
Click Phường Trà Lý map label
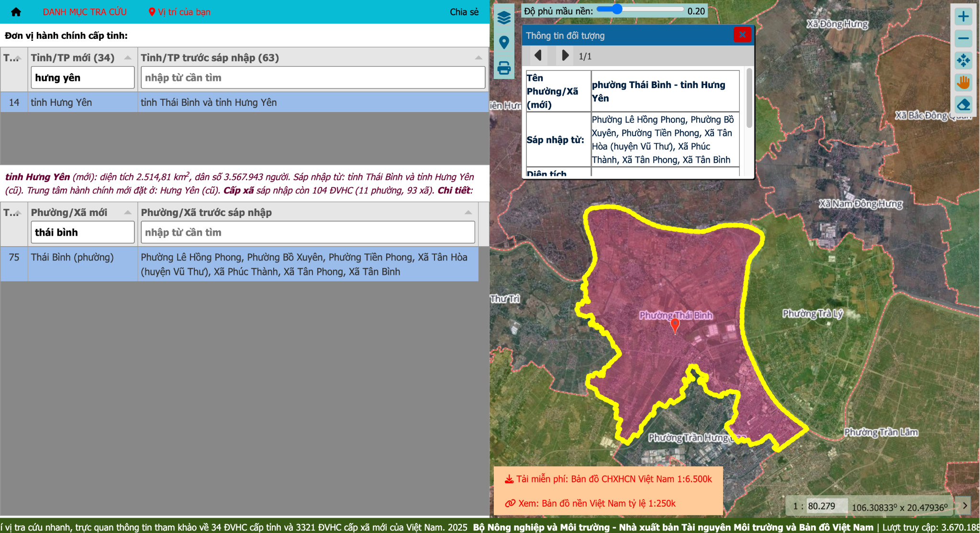click(x=813, y=314)
